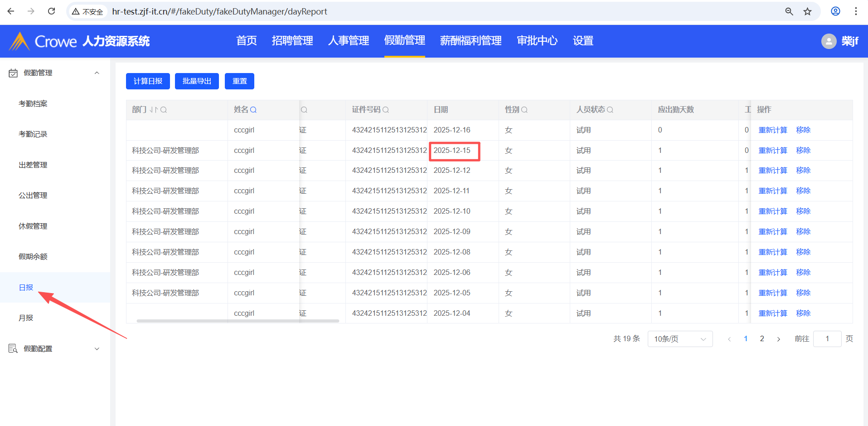
Task: Click the user avatar icon beside 柴jf
Action: (829, 41)
